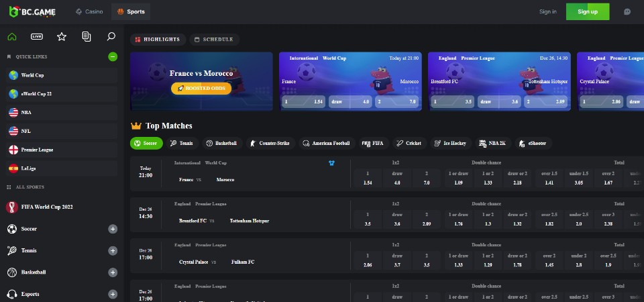Open the LIVE events icon
The width and height of the screenshot is (644, 302).
[37, 36]
